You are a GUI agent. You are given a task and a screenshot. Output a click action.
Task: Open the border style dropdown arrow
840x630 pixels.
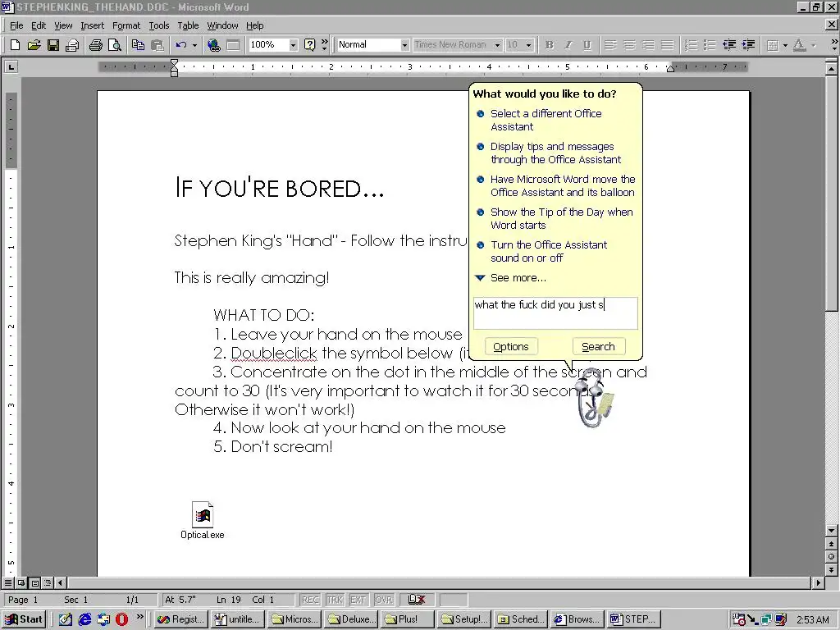pyautogui.click(x=785, y=45)
